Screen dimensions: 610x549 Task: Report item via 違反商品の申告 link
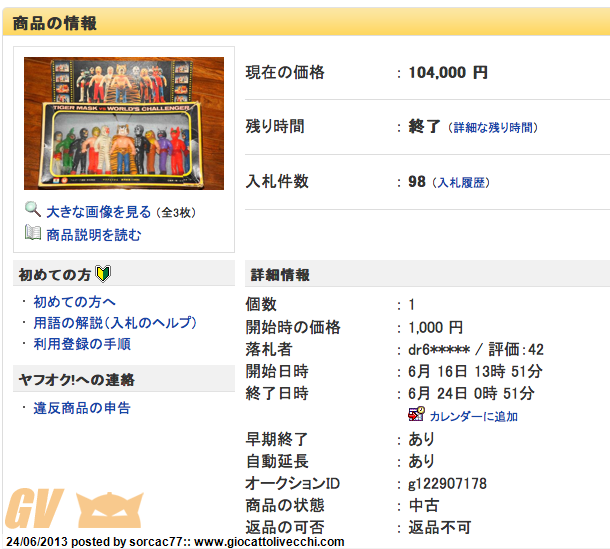coord(82,408)
